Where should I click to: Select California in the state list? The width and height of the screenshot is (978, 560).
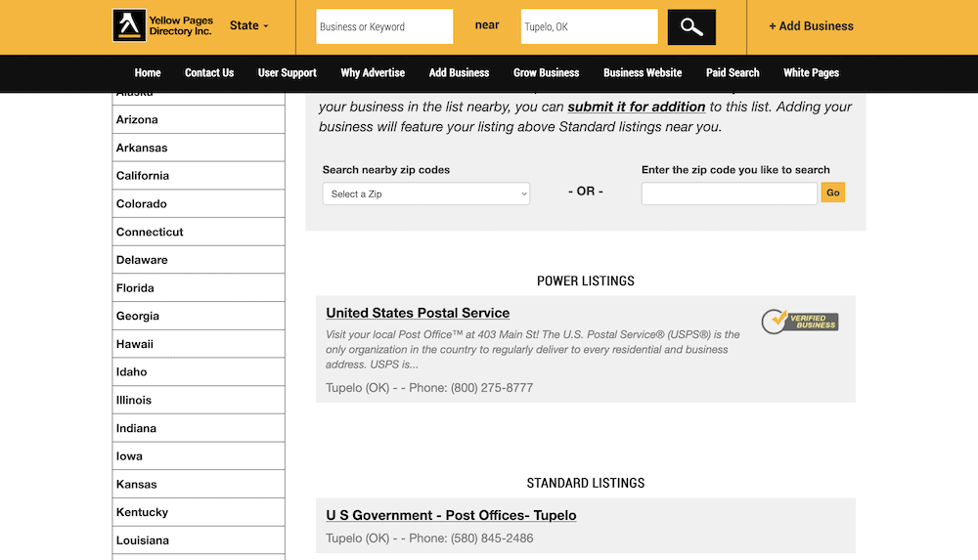(143, 176)
